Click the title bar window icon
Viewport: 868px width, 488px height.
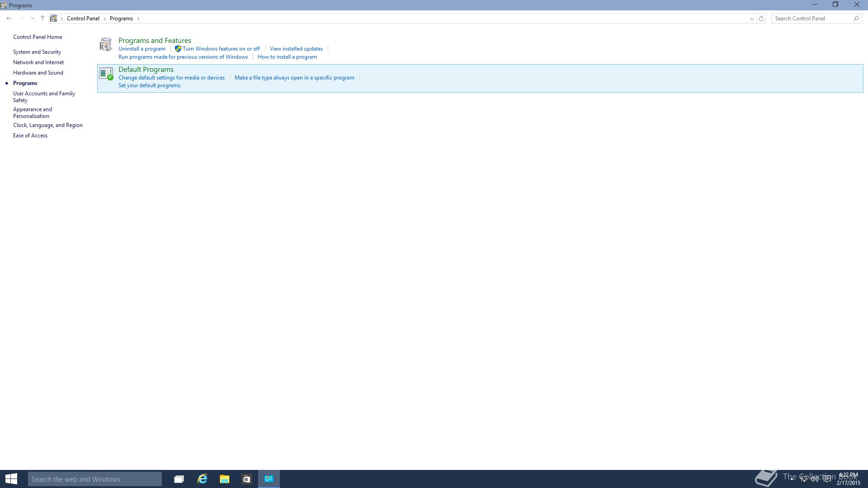pyautogui.click(x=4, y=5)
